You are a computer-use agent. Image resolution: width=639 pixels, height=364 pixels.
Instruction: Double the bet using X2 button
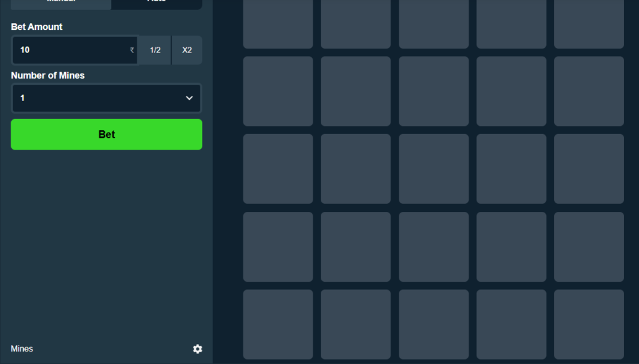(x=187, y=50)
